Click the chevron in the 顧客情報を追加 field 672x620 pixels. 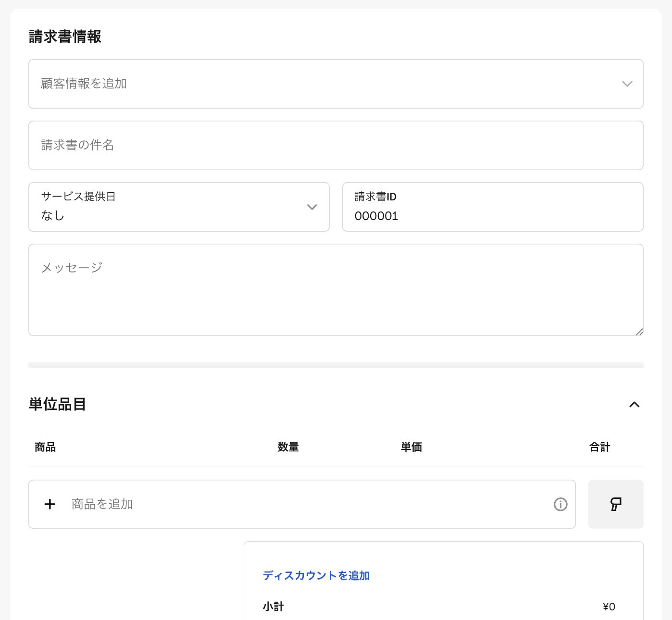tap(627, 84)
